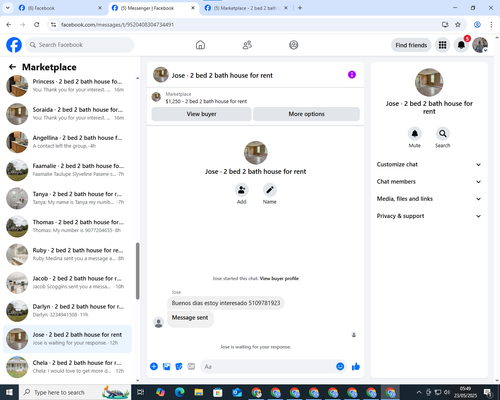This screenshot has width=500, height=400.
Task: Open the Friends icon in top navigation
Action: [x=247, y=45]
